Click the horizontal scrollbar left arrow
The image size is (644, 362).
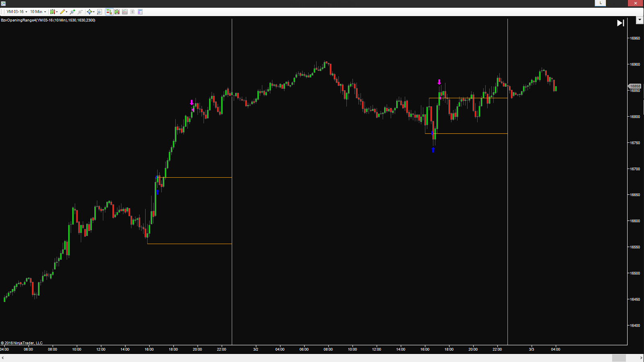coord(3,358)
